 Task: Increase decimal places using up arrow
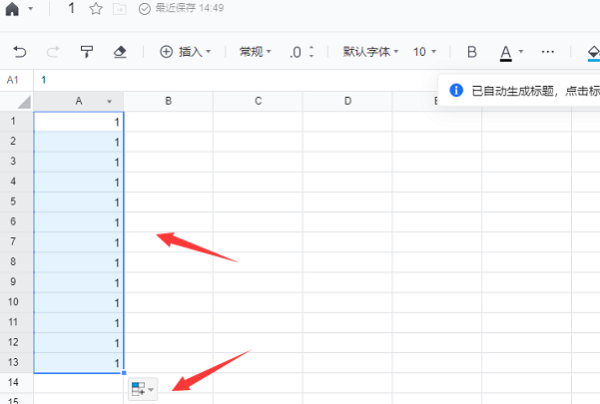pos(311,47)
